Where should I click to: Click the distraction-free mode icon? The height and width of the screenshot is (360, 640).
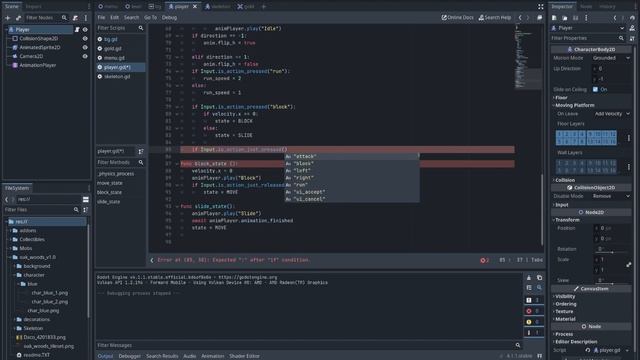point(540,7)
